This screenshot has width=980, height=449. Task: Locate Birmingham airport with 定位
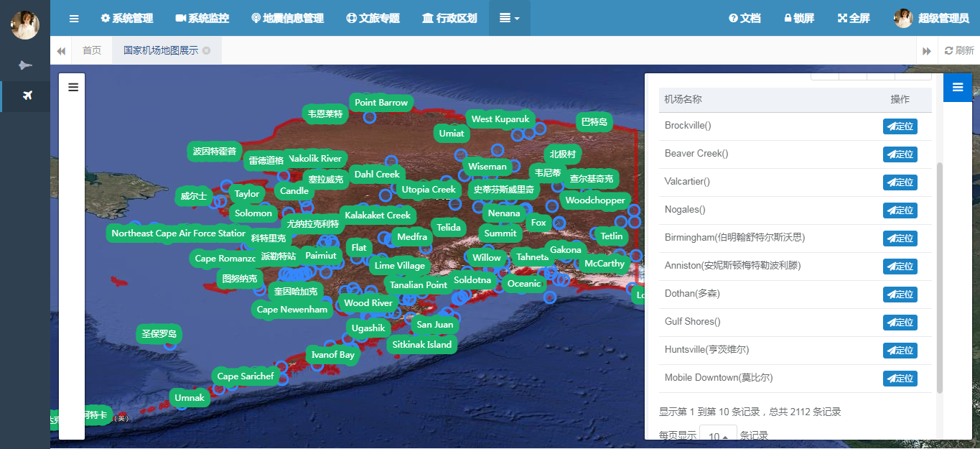click(x=900, y=239)
